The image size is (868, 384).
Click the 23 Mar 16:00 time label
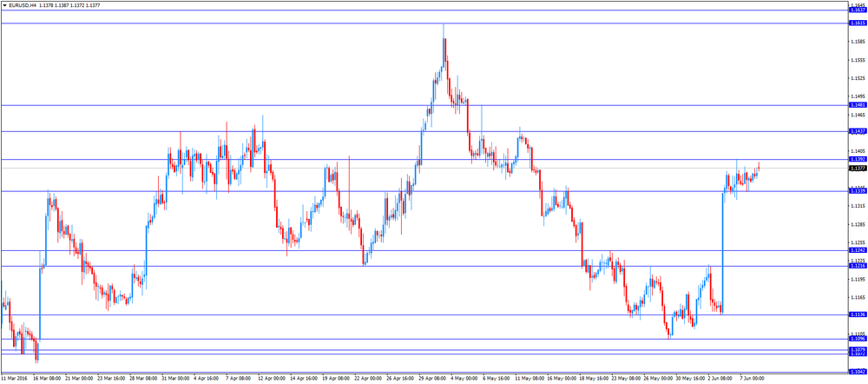111,380
